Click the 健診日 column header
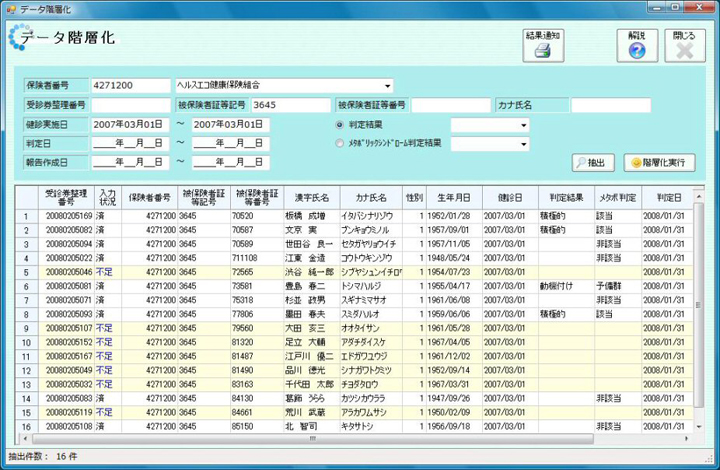720x470 pixels. point(510,198)
